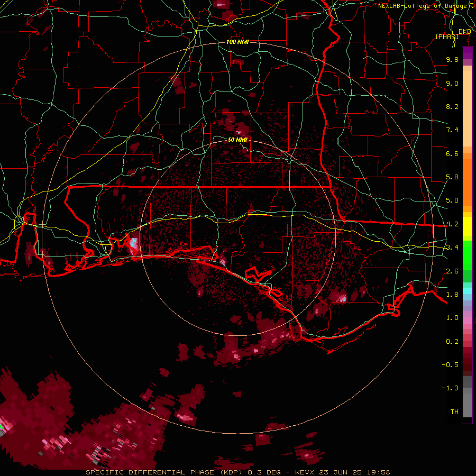Click the 4.2 scale value
Image resolution: width=476 pixels, height=476 pixels.
click(452, 224)
